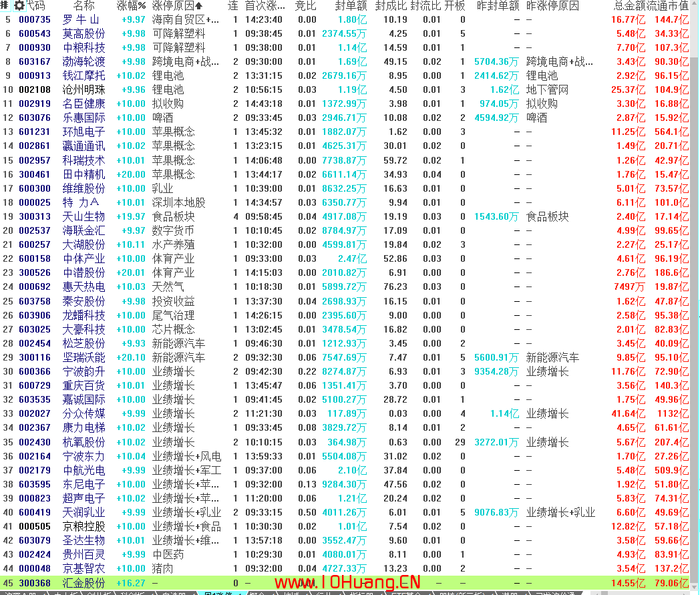700x595 pixels.
Task: Select stock code 600158
Action: [x=35, y=258]
